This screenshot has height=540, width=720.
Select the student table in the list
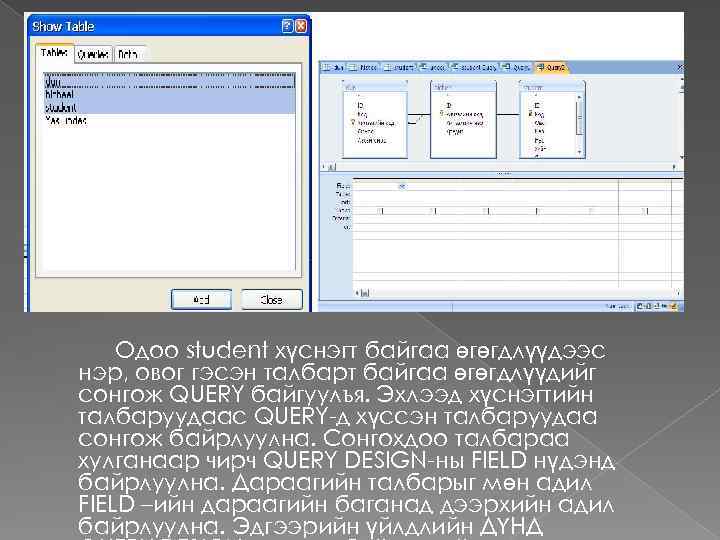(169, 107)
